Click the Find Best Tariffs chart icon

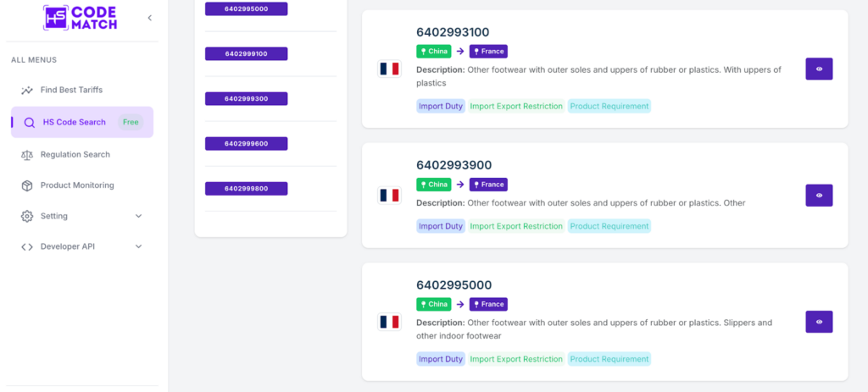[x=27, y=90]
